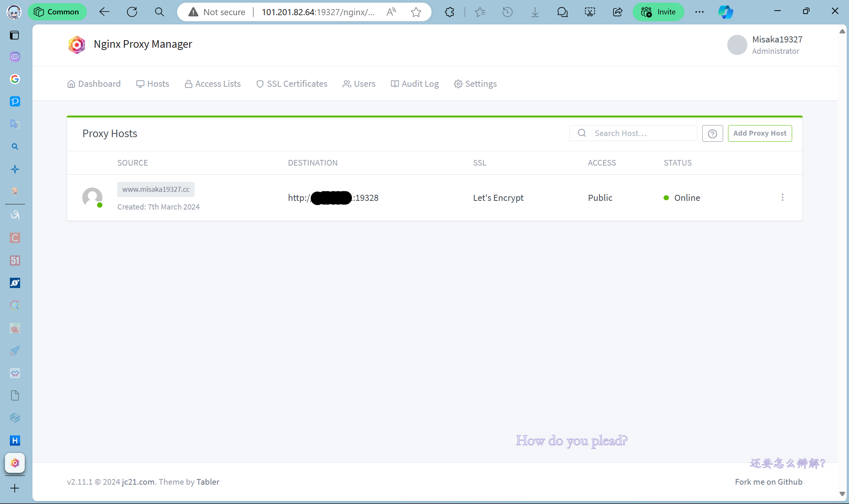
Task: Click the screenshot capture icon
Action: point(590,12)
